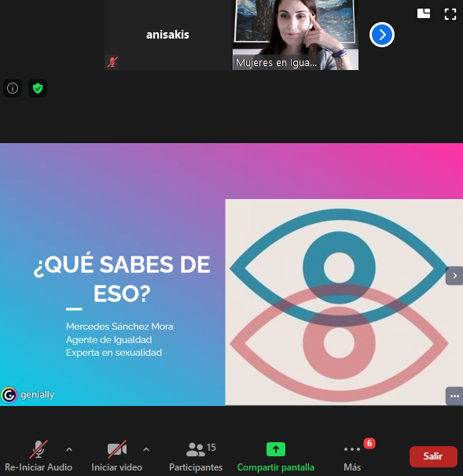Click anisakis muted microphone indicator
463x476 pixels.
click(112, 62)
